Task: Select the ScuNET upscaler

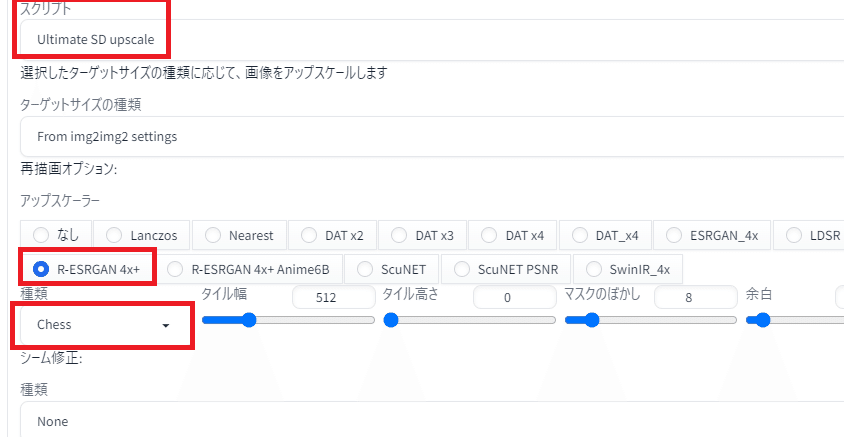Action: (x=391, y=269)
